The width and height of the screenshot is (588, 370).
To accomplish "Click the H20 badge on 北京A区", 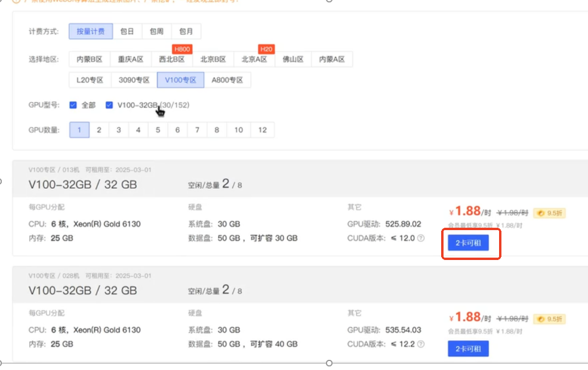I will pos(266,49).
